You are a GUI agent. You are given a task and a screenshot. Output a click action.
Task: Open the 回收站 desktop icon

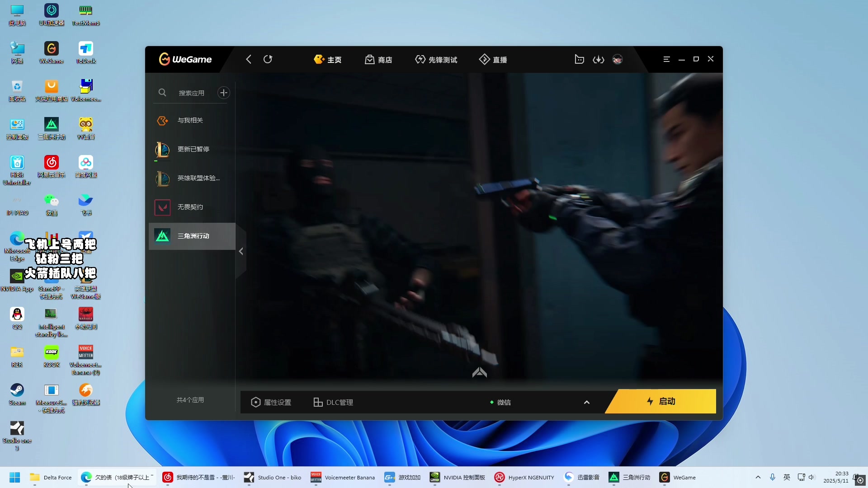click(x=17, y=90)
